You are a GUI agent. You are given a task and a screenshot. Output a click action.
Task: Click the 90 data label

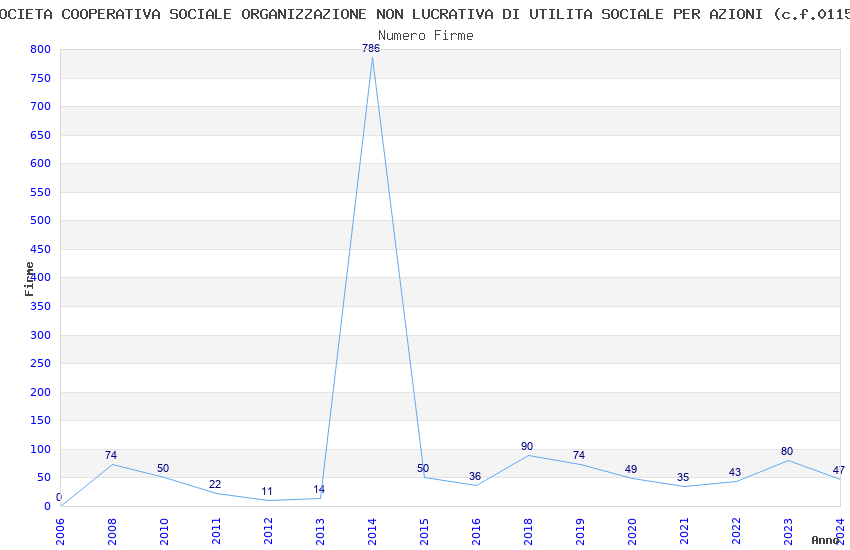coord(527,446)
